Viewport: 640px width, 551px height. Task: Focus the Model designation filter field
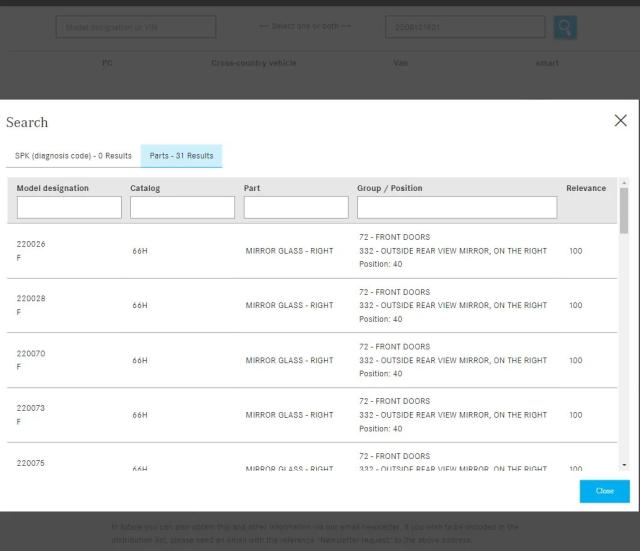click(69, 207)
